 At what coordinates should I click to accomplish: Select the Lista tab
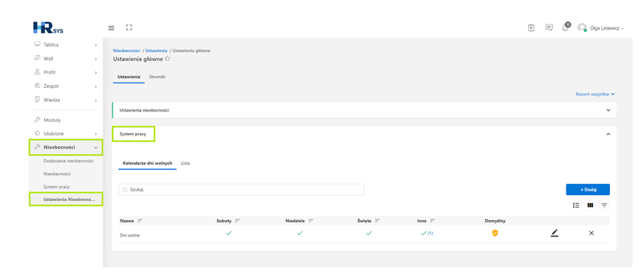coord(185,163)
